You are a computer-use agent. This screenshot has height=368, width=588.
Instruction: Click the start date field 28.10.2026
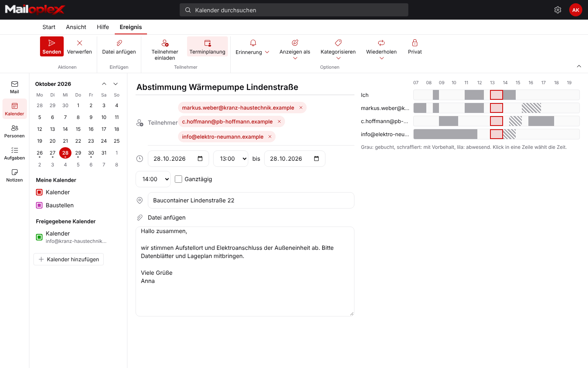[x=178, y=159]
